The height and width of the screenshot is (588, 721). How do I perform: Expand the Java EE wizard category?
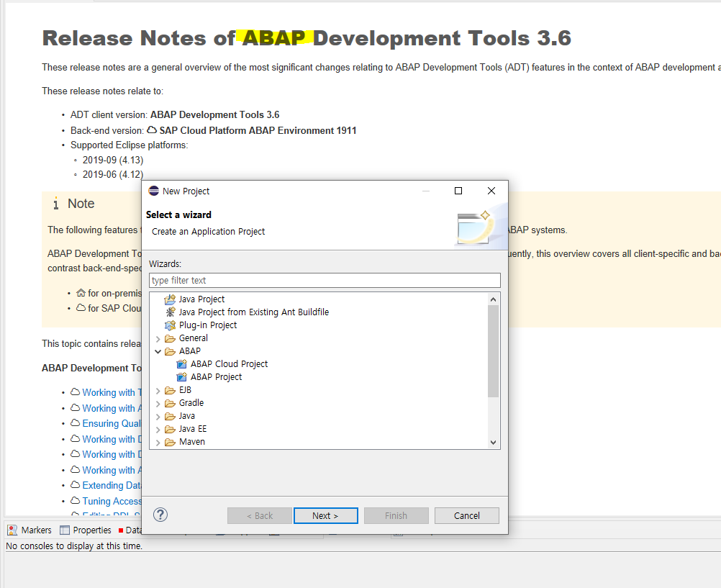[x=158, y=429]
